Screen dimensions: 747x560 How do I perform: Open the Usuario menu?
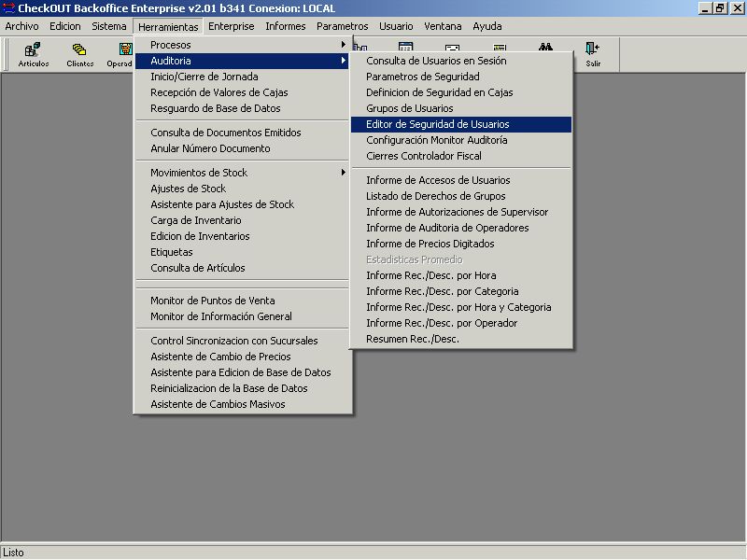click(396, 26)
